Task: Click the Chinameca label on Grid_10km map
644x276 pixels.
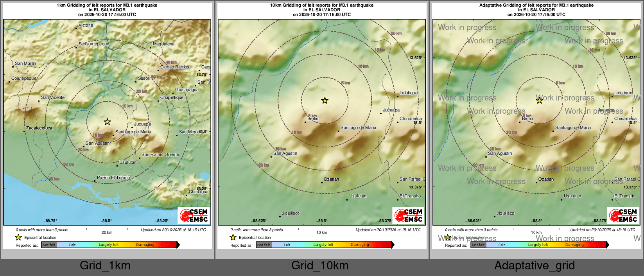Action: pyautogui.click(x=411, y=118)
